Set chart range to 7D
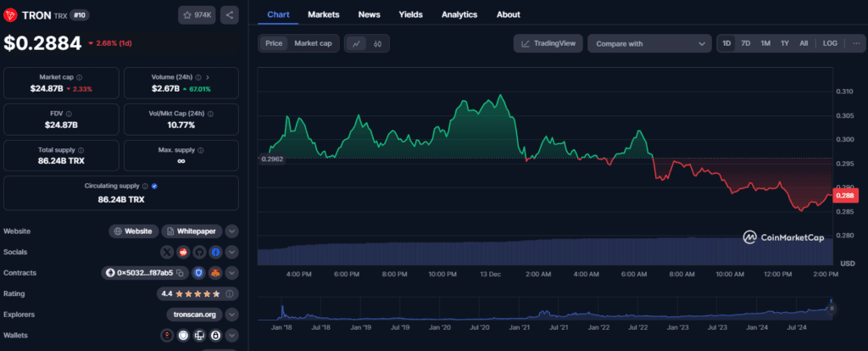 click(x=746, y=43)
